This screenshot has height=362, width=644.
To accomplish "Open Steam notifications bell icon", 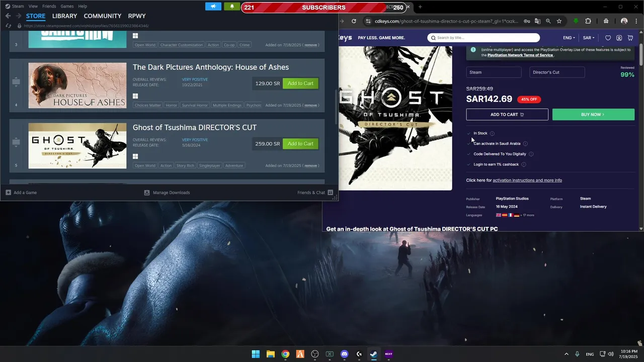I will coord(232,7).
